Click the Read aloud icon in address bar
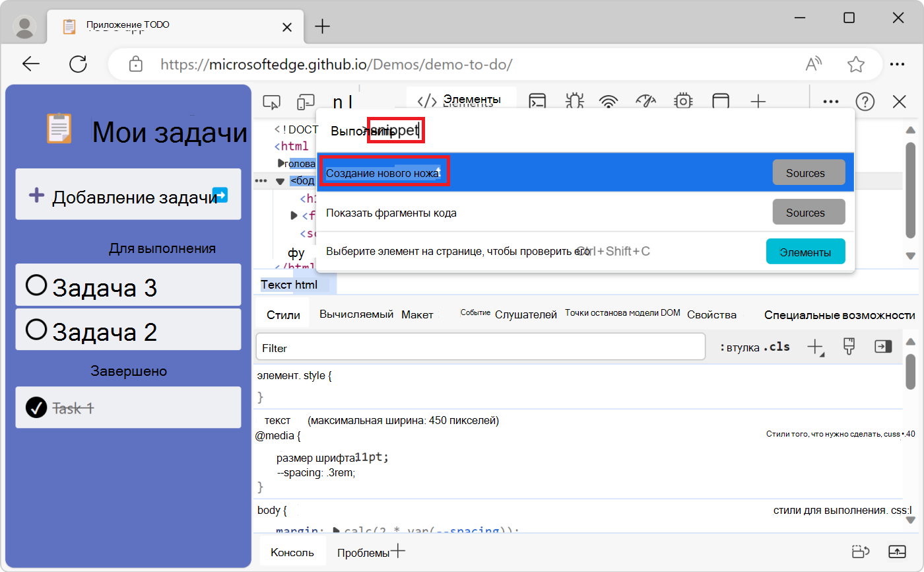Viewport: 924px width, 572px height. [814, 64]
